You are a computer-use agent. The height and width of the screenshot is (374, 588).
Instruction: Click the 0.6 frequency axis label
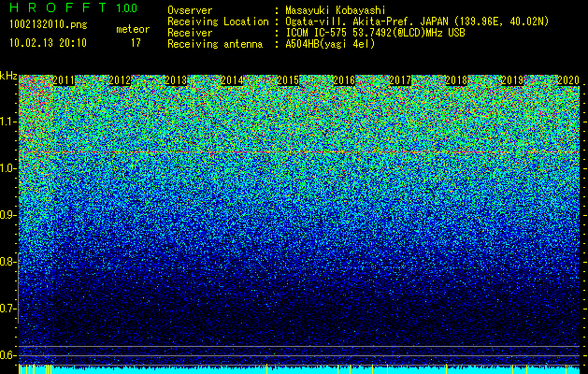7,355
